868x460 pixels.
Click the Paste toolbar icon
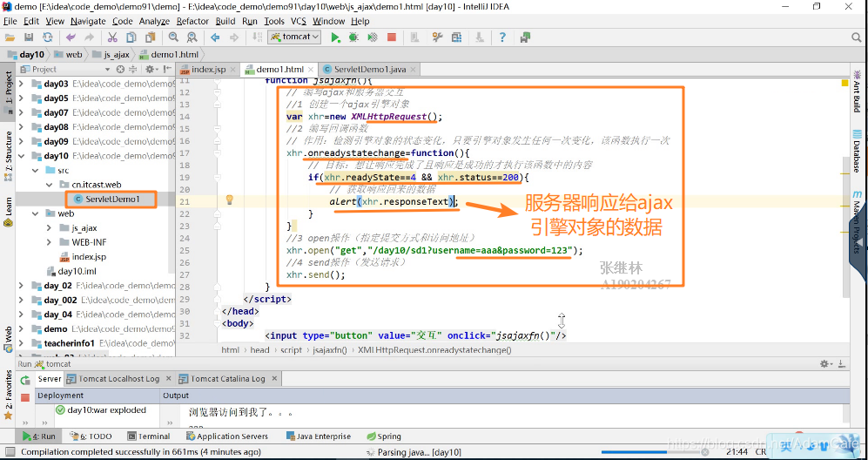pyautogui.click(x=150, y=37)
